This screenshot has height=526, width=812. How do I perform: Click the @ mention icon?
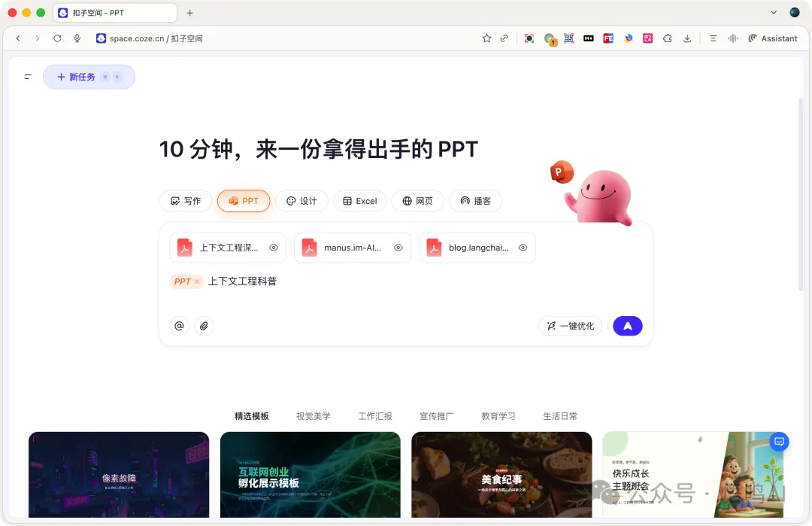pos(179,326)
